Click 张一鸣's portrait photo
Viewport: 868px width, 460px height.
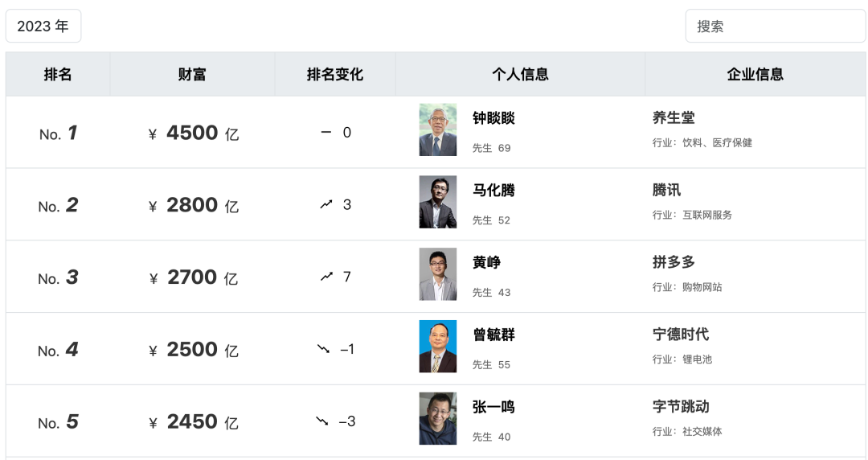(438, 419)
